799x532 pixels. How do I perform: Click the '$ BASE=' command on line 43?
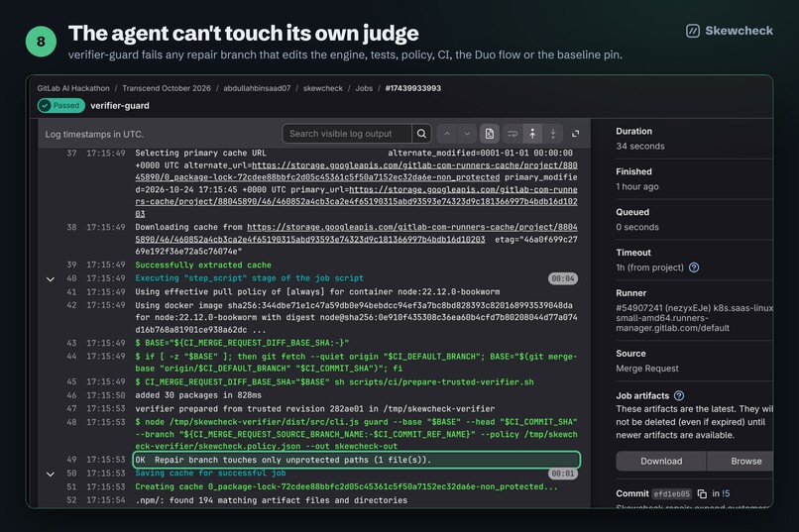(x=242, y=343)
